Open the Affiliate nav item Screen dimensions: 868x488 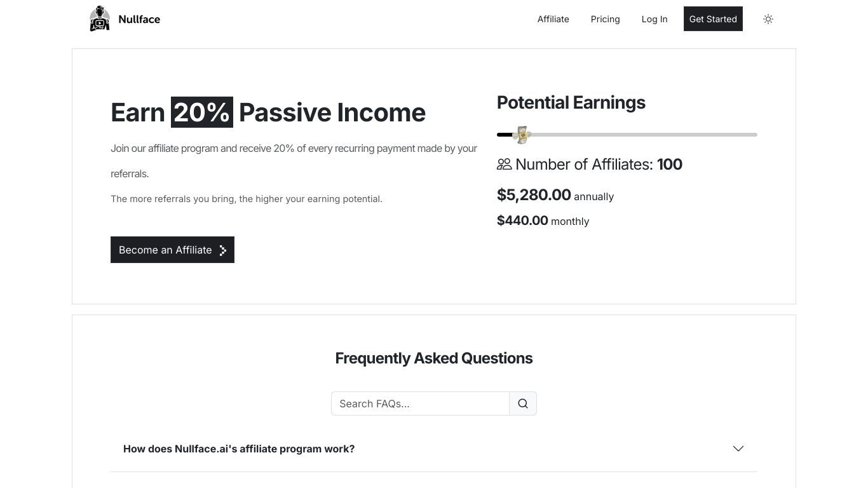click(x=553, y=19)
